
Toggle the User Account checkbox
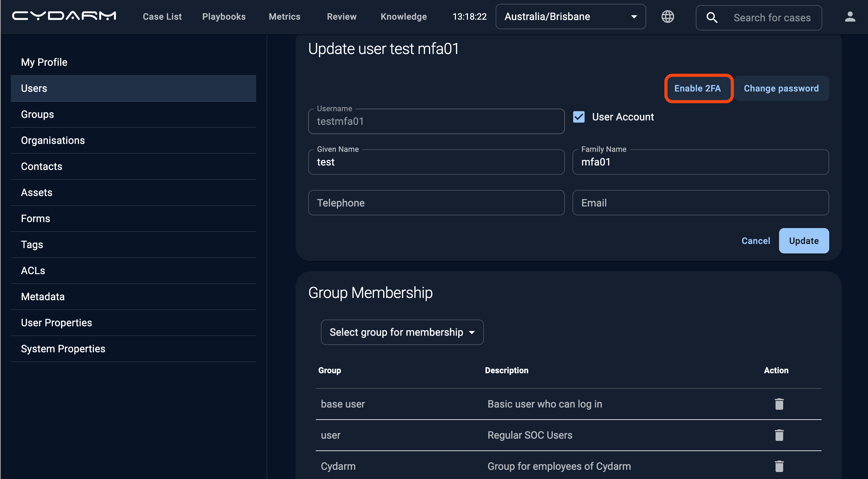click(x=579, y=117)
